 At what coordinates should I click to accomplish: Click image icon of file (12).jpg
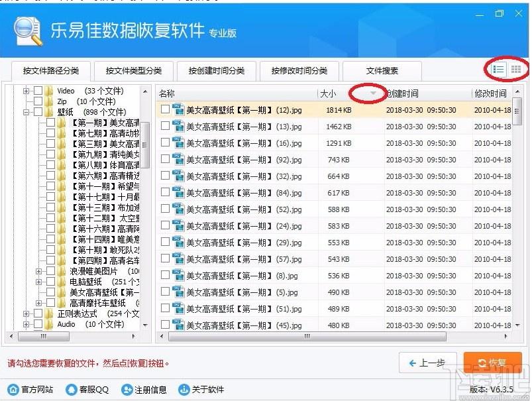click(x=178, y=109)
